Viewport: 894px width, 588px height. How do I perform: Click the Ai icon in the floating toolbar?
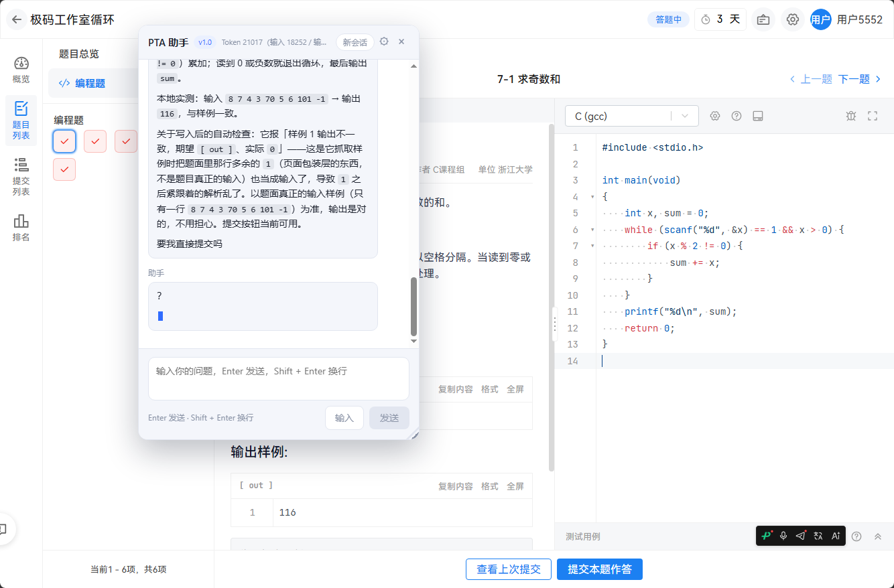click(836, 536)
